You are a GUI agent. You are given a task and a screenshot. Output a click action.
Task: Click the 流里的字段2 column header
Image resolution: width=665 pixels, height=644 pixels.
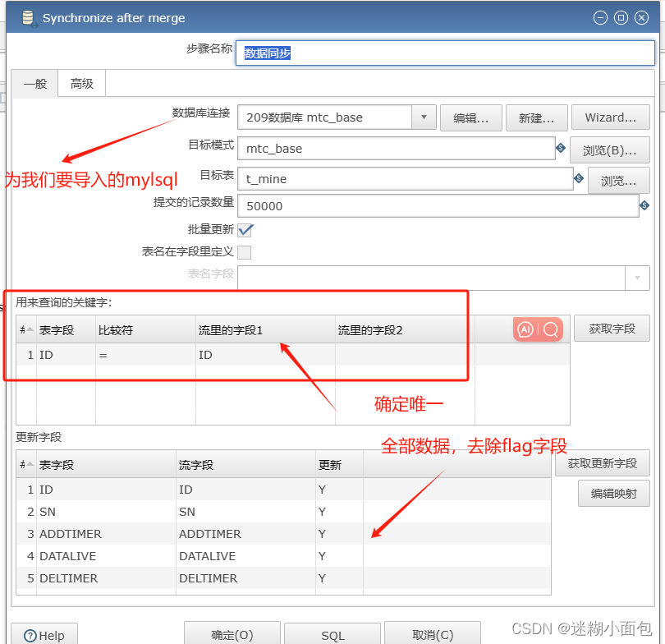coord(405,329)
